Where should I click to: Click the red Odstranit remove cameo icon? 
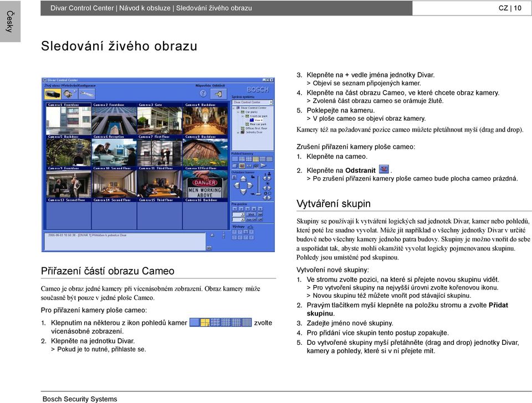(x=242, y=166)
